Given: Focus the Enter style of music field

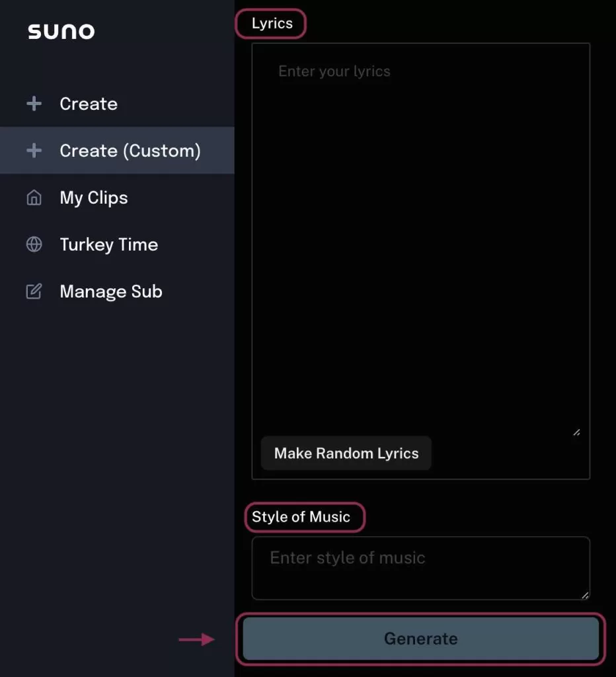Looking at the screenshot, I should coord(421,568).
